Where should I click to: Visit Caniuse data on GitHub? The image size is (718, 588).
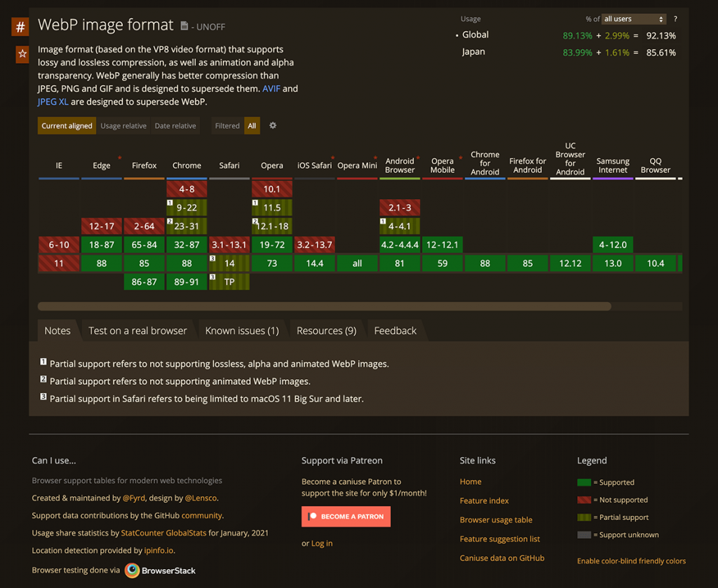tap(501, 558)
